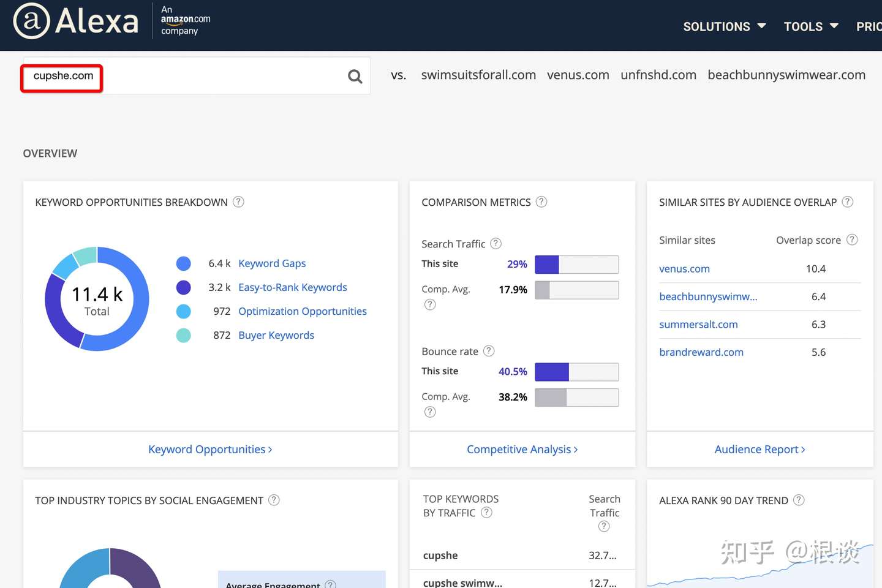Viewport: 882px width, 588px height.
Task: Open help icon beside Average Engagement
Action: pos(331,584)
